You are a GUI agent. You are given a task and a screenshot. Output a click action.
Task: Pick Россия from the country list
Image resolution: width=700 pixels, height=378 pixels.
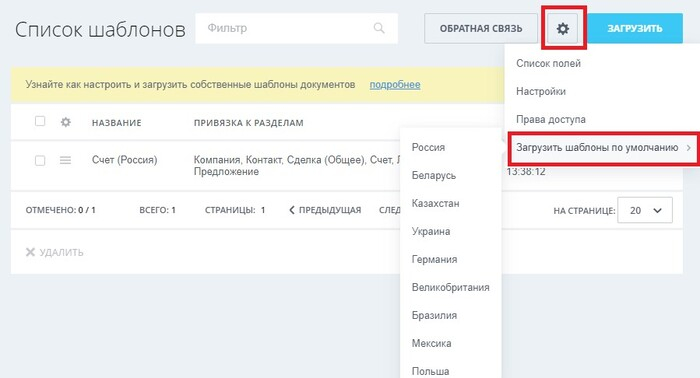(428, 147)
